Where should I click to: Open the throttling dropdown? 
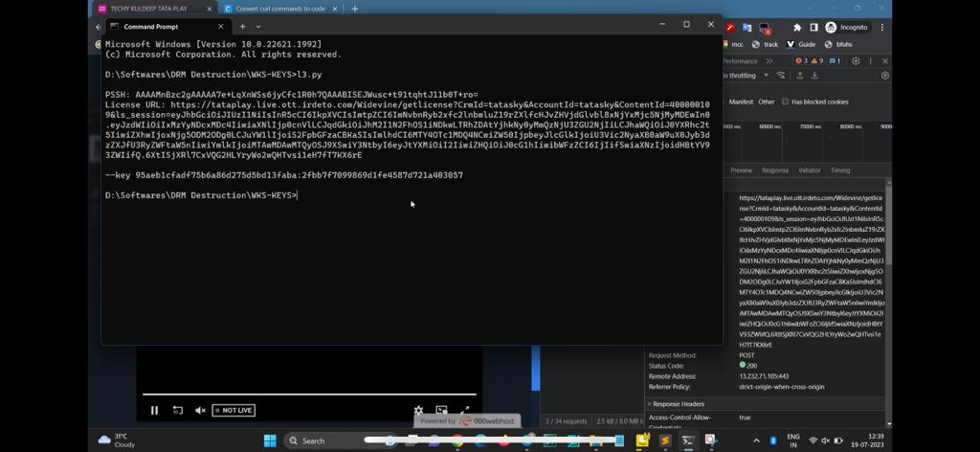[746, 75]
